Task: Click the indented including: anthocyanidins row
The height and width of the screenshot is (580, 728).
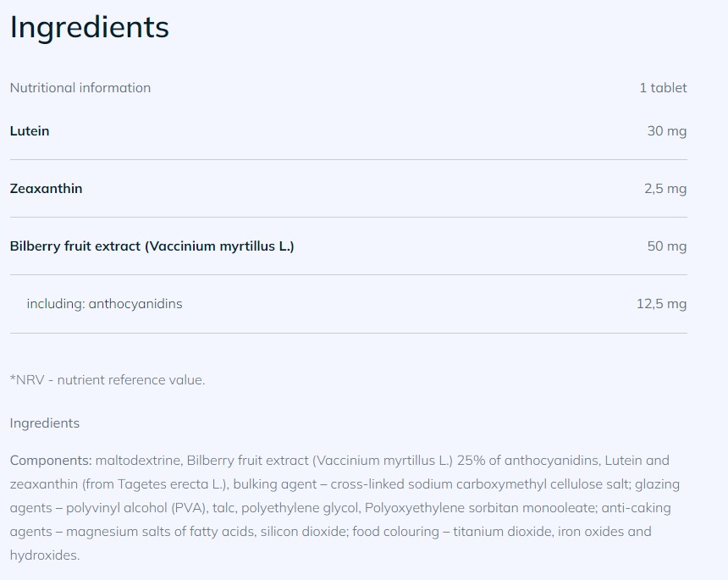Action: point(104,304)
